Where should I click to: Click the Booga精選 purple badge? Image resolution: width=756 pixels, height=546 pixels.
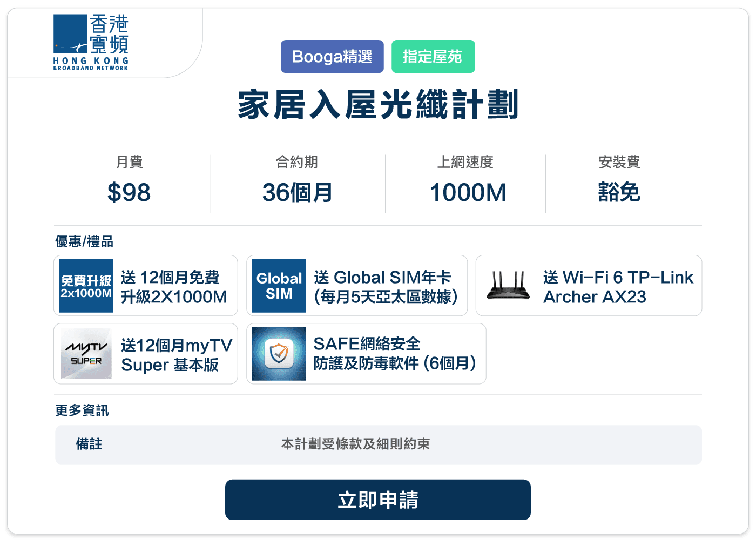(332, 56)
